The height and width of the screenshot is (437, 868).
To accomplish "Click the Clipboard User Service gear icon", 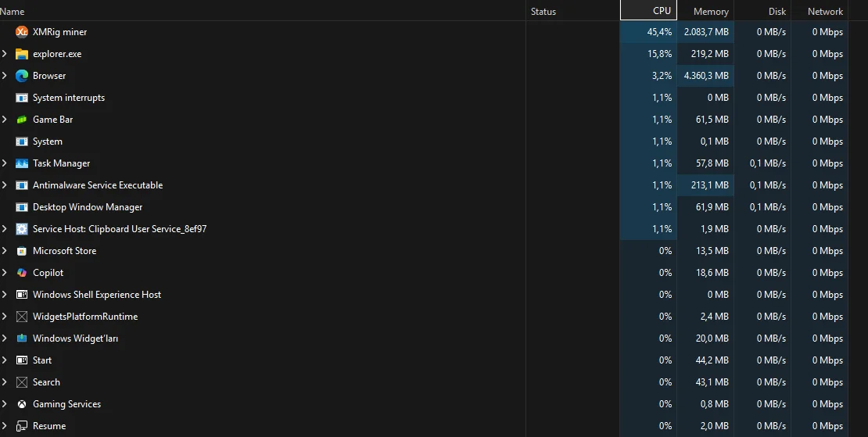I will 22,229.
